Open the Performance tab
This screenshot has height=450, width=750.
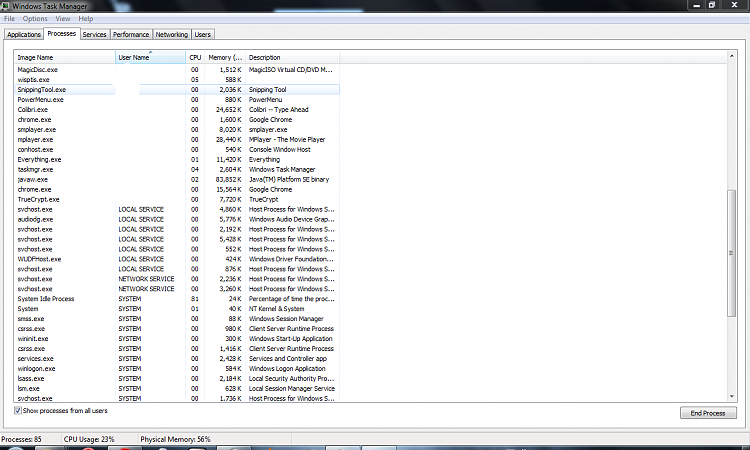click(x=131, y=34)
